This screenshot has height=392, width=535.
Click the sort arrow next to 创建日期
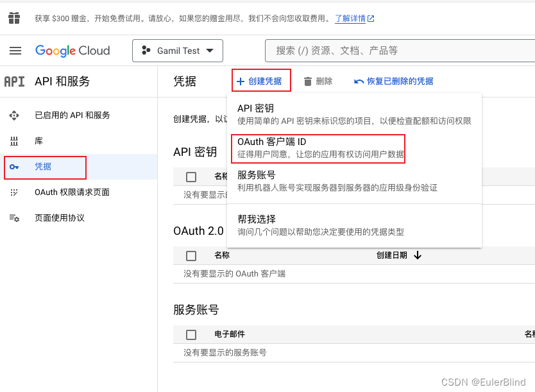coord(418,255)
